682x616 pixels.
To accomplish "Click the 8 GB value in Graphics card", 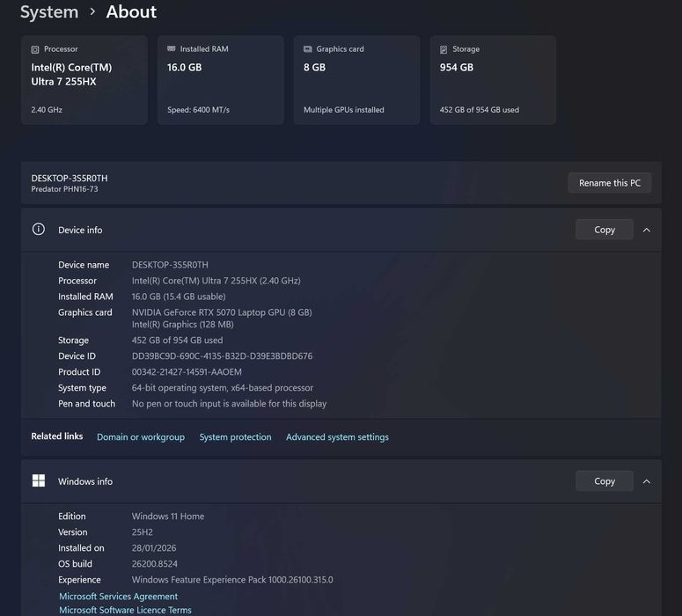I will point(314,68).
